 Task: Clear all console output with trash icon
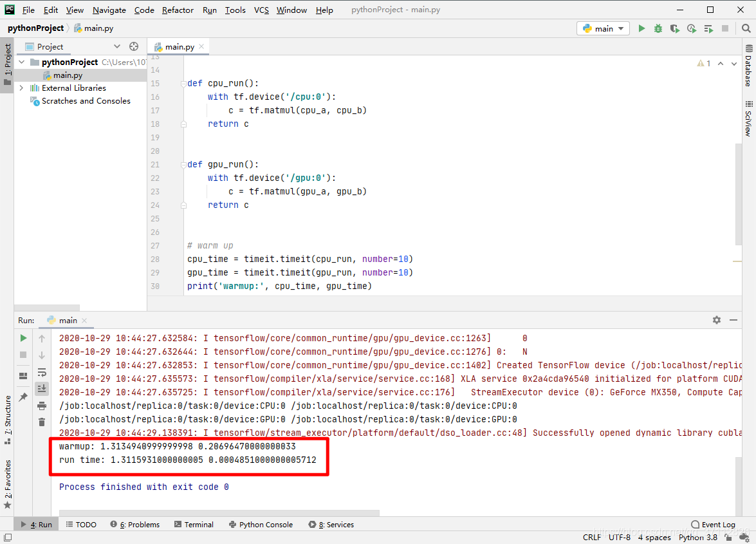click(42, 422)
